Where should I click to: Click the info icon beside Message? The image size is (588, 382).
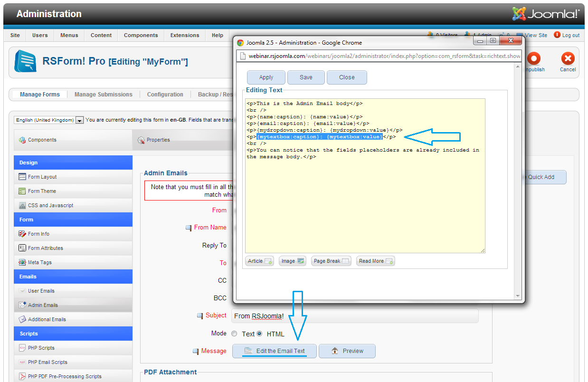(x=195, y=352)
